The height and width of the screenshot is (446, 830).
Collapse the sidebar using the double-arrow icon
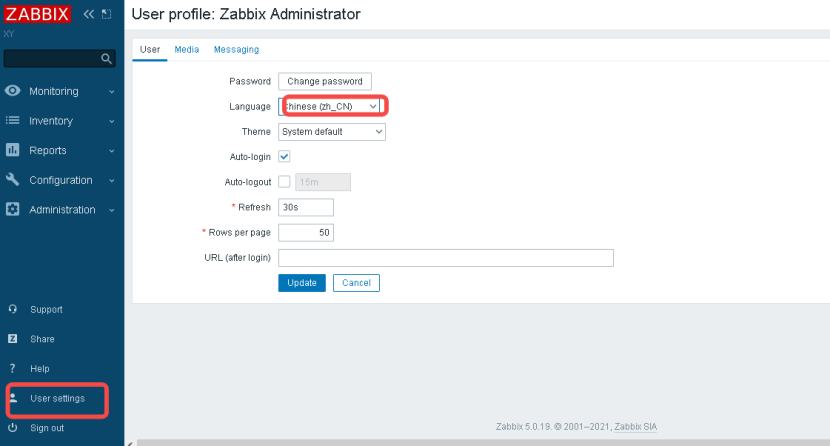88,14
